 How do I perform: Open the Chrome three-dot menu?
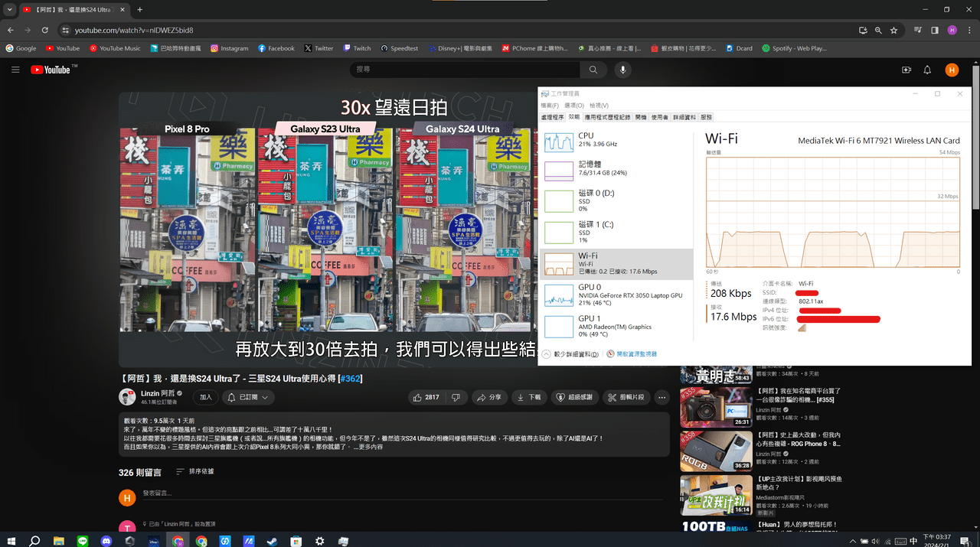point(969,30)
